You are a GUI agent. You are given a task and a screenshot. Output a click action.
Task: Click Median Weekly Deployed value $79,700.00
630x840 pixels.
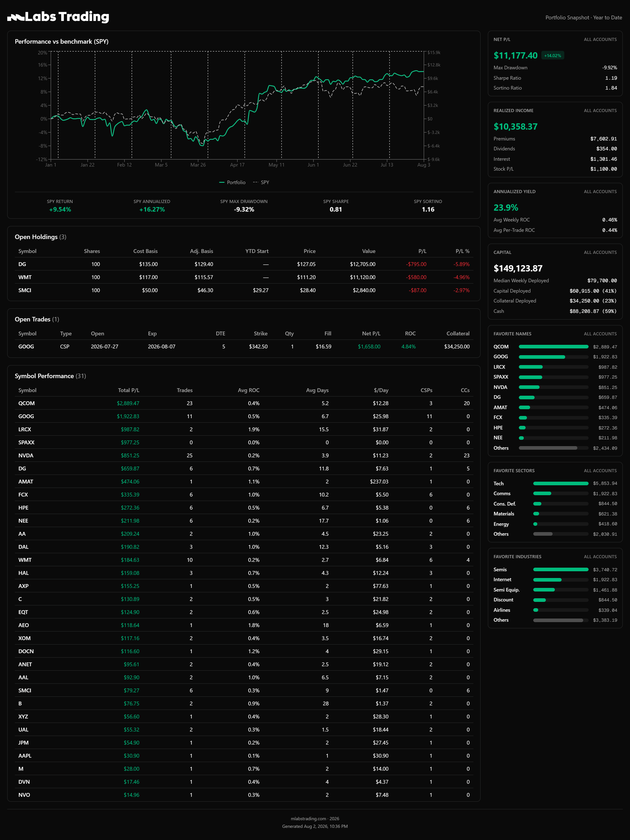pyautogui.click(x=602, y=280)
